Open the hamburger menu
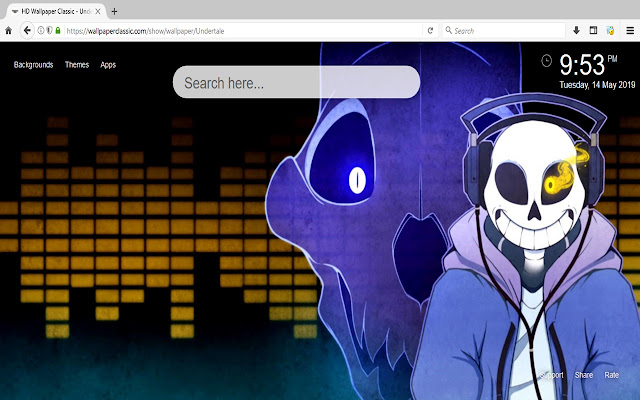 point(630,30)
